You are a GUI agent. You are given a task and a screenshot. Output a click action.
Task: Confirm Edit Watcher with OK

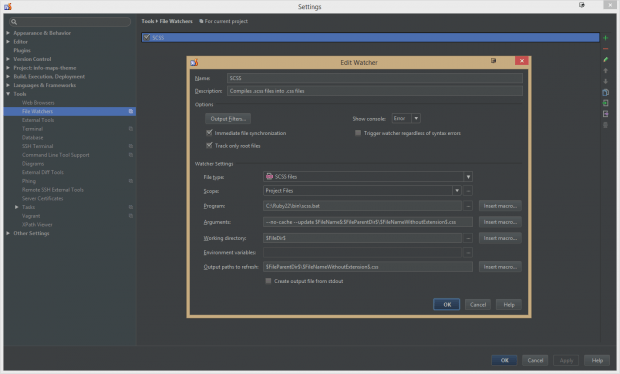(447, 304)
